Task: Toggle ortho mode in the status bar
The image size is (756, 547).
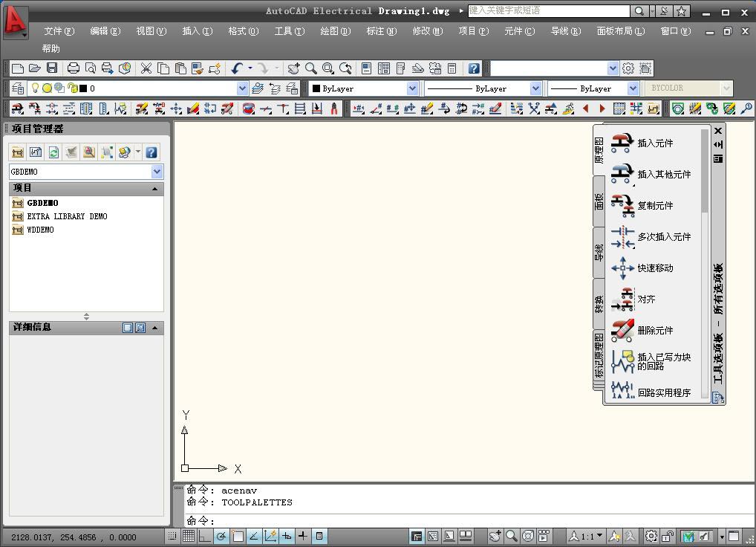Action: point(205,536)
